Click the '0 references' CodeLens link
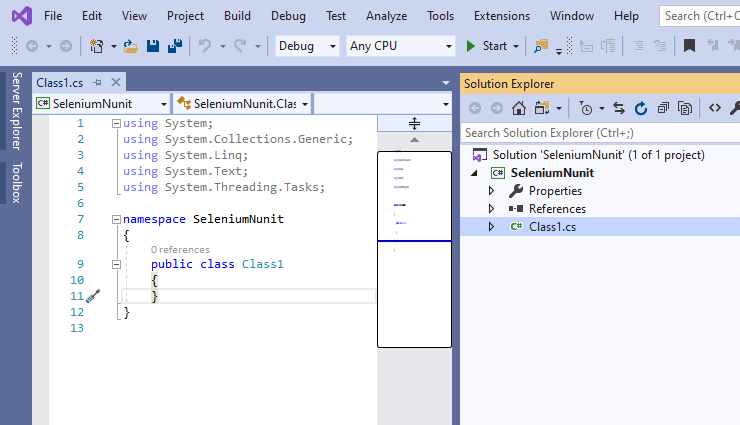740x425 pixels. tap(180, 250)
